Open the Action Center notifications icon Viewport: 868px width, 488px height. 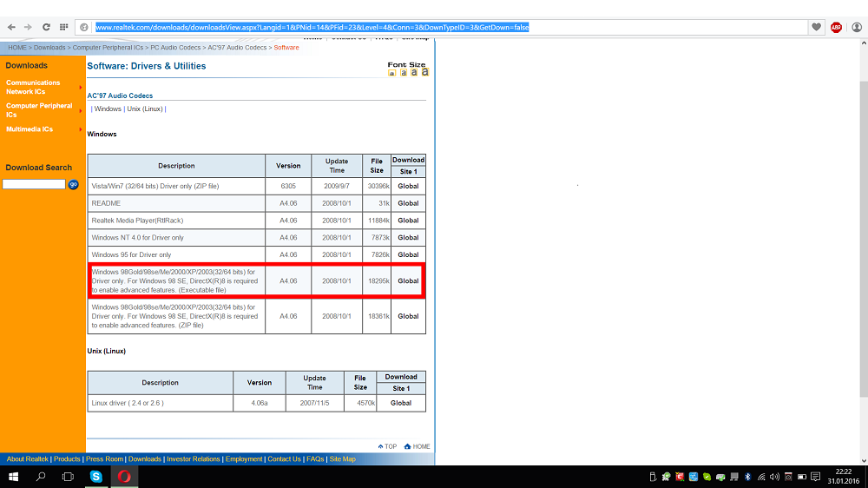tap(815, 477)
